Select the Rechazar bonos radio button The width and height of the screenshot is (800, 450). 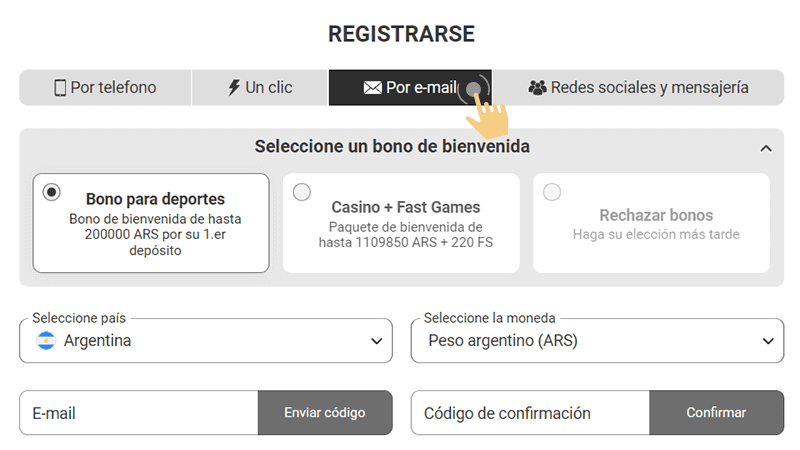551,192
